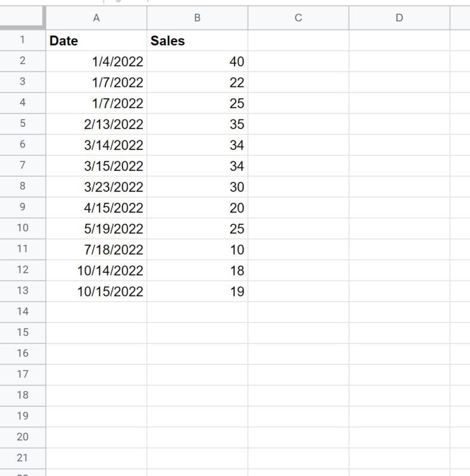This screenshot has width=470, height=476.
Task: Click the sales value 35
Action: (197, 124)
